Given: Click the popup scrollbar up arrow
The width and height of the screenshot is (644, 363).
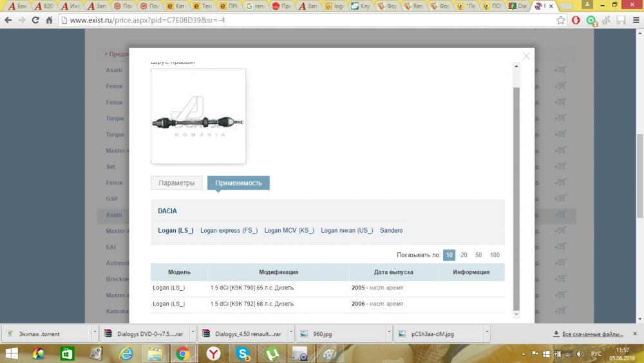Looking at the screenshot, I should (516, 66).
